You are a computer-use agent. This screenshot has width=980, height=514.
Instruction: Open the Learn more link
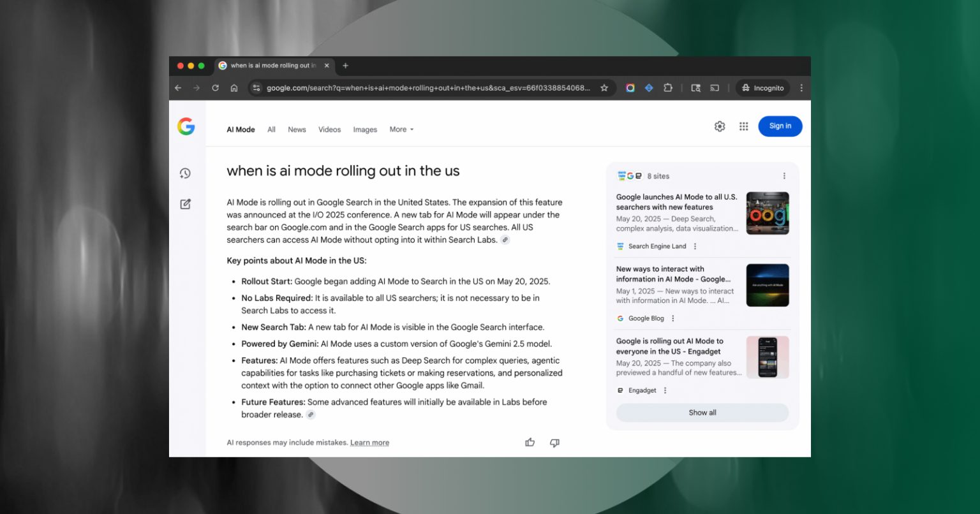(x=369, y=443)
